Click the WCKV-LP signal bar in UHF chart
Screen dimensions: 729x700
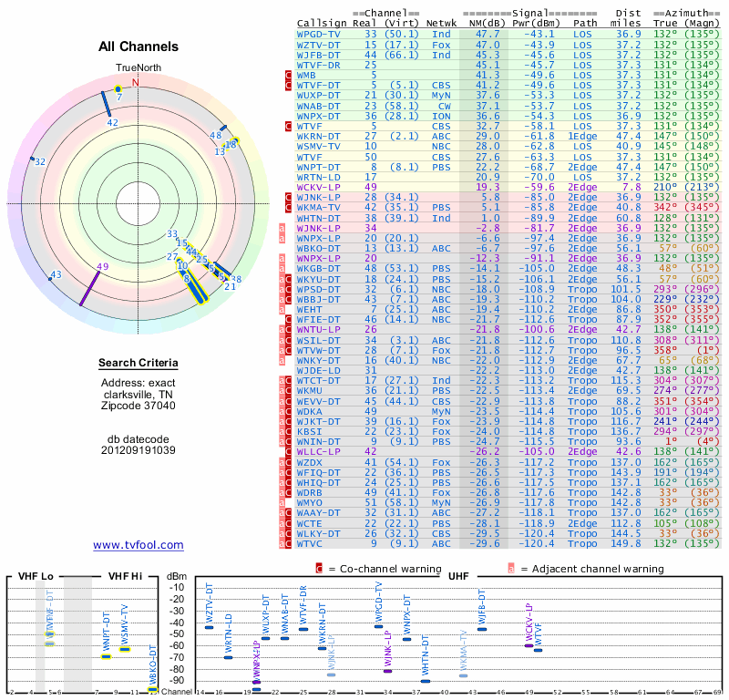coord(529,645)
